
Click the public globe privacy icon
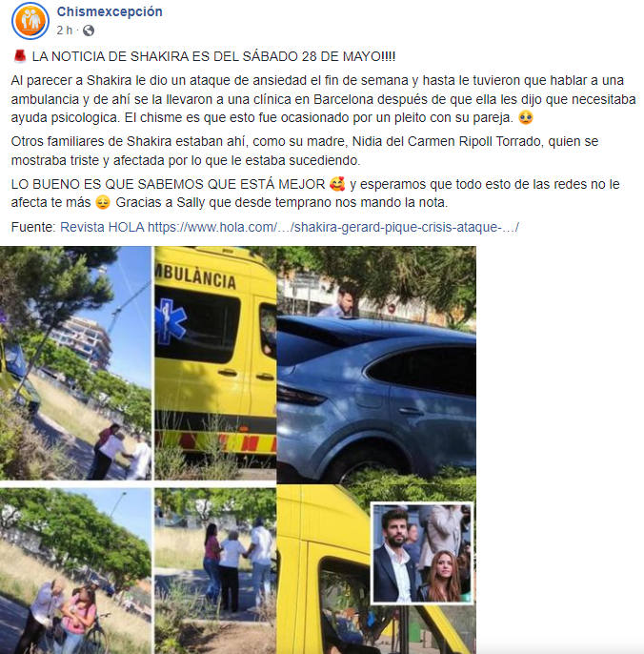89,31
